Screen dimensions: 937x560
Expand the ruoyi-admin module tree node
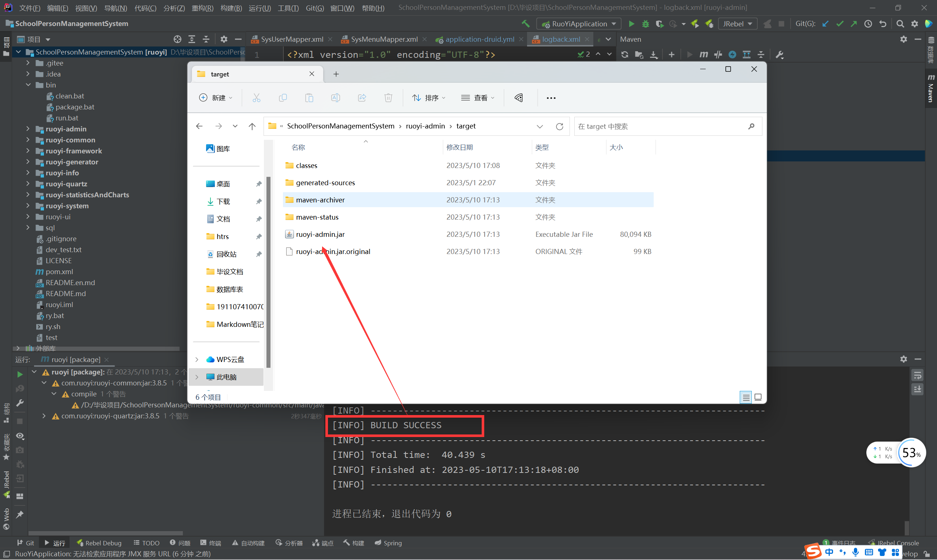[x=28, y=129]
